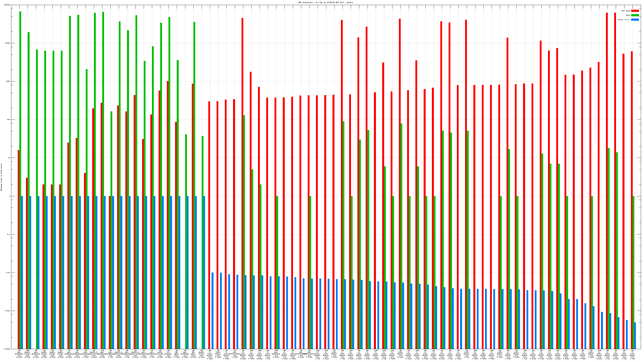Click the "dnsbl-3" x-axis label
The height and width of the screenshot is (362, 644).
94,354
